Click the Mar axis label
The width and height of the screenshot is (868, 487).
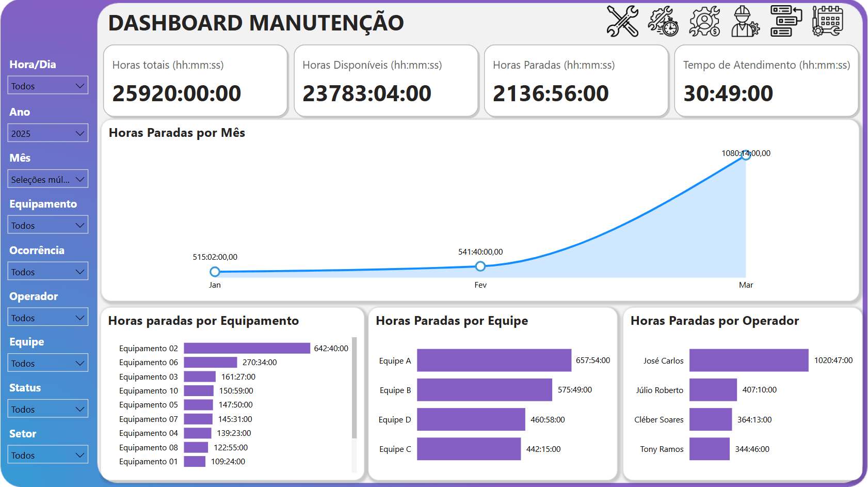pyautogui.click(x=746, y=285)
